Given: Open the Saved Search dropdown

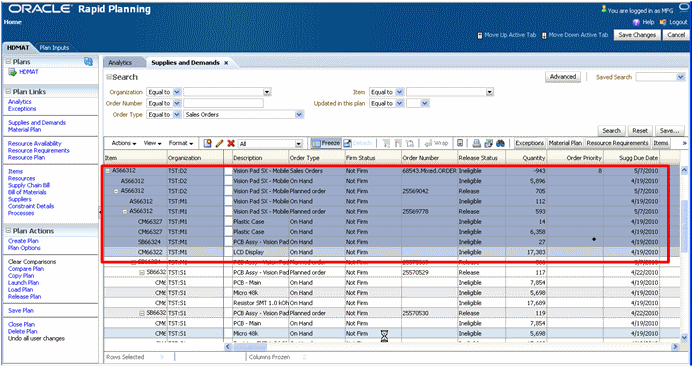Looking at the screenshot, I should 680,77.
